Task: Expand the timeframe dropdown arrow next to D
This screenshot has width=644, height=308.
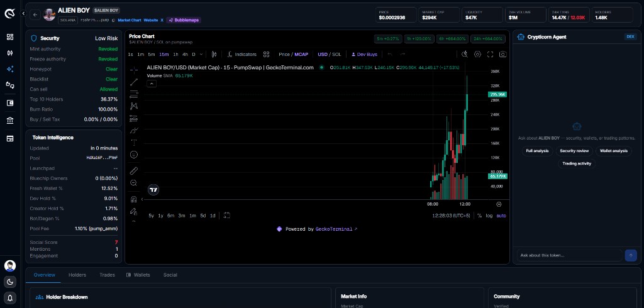Action: click(x=201, y=54)
